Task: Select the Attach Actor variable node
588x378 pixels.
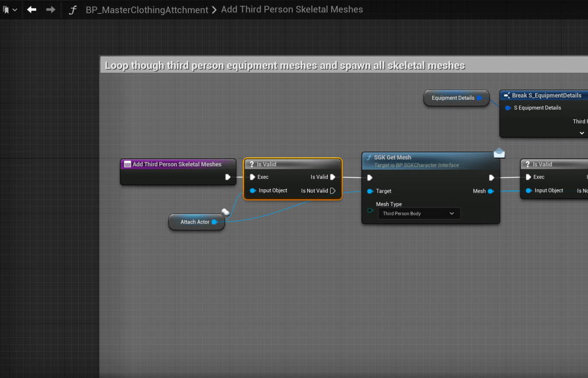Action: pyautogui.click(x=196, y=222)
